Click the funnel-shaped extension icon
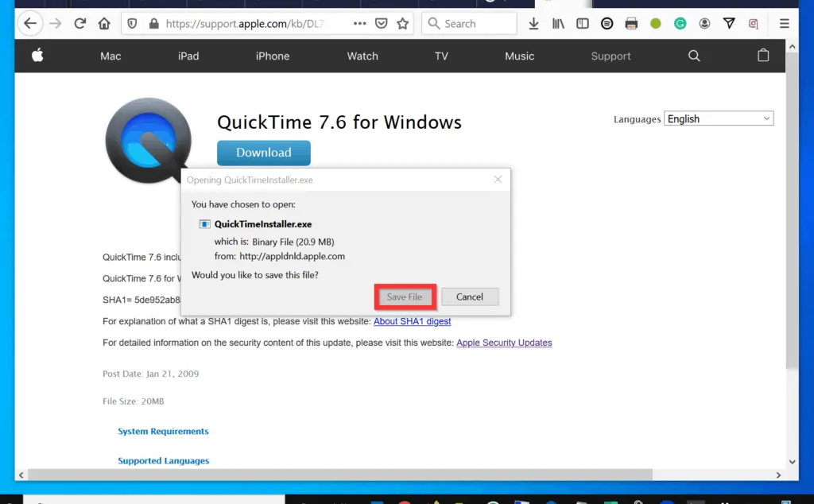814x504 pixels. tap(729, 23)
